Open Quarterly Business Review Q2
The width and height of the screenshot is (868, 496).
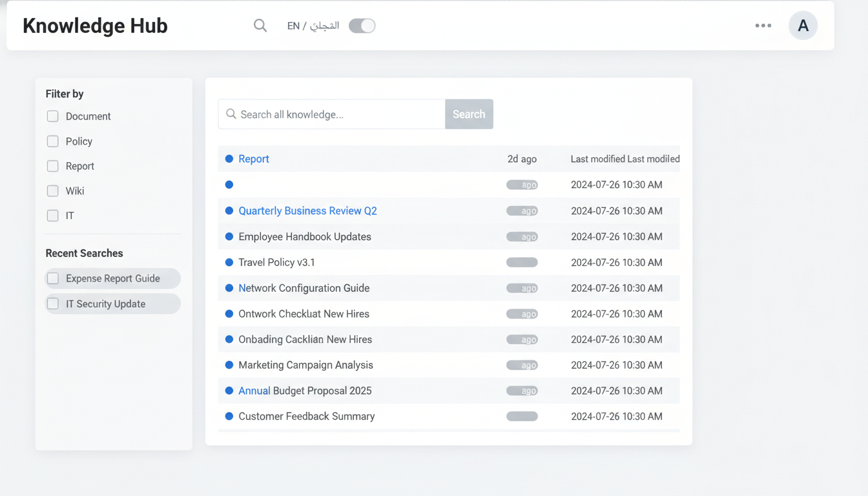point(307,211)
